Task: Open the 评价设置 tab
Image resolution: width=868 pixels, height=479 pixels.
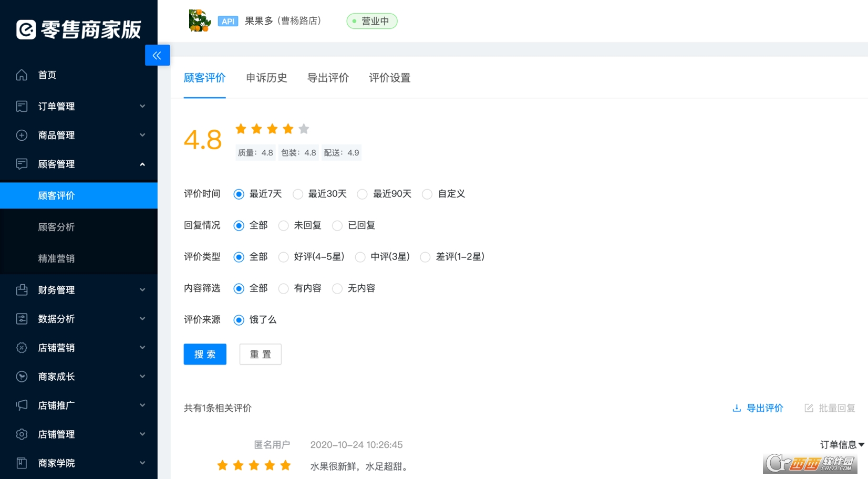Action: 389,78
